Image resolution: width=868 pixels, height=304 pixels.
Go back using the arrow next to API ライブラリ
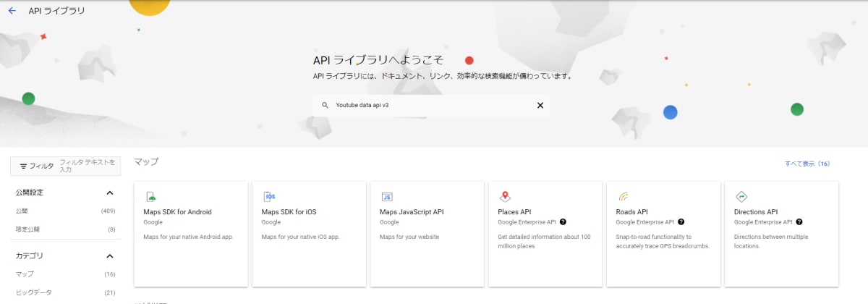(12, 11)
